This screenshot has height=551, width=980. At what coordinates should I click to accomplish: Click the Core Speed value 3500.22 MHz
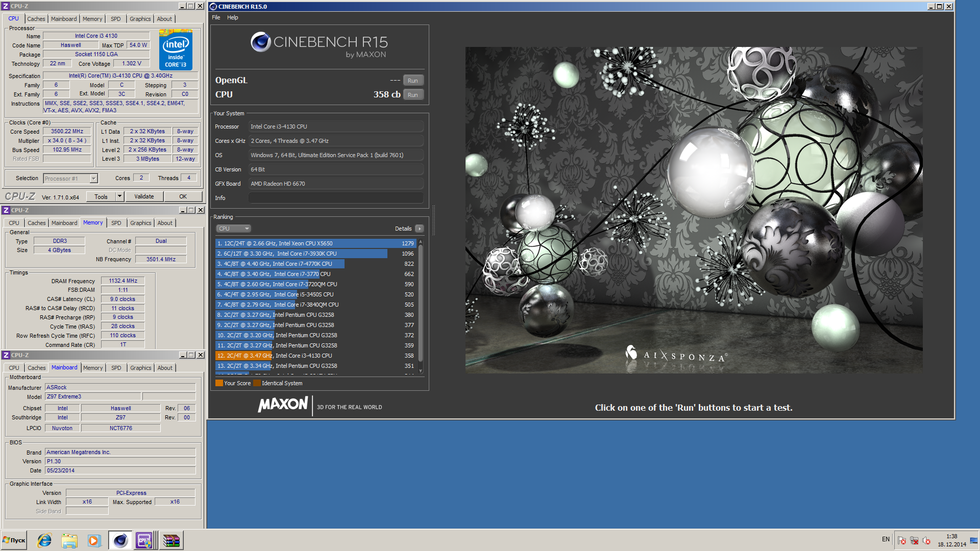click(x=67, y=131)
